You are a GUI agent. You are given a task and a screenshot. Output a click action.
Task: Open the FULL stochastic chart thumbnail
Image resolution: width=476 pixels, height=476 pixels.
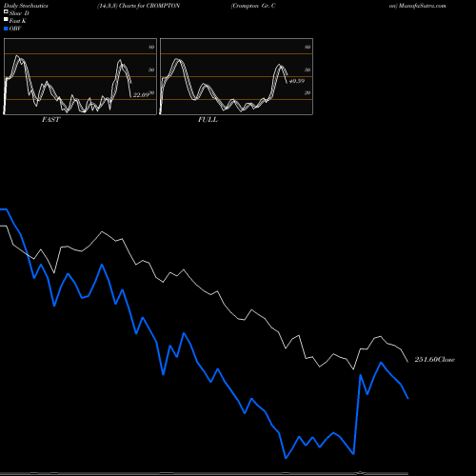point(236,76)
